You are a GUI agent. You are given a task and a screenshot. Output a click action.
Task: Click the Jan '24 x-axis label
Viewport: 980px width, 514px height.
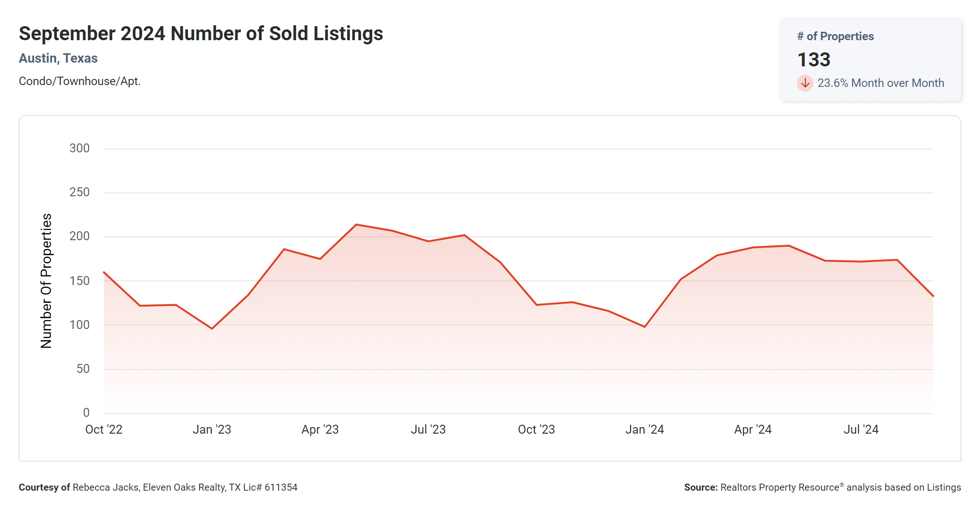click(644, 429)
